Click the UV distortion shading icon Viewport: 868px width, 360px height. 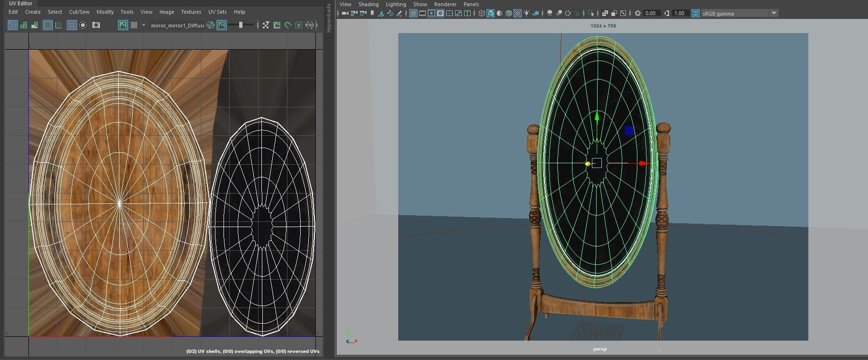[x=34, y=25]
